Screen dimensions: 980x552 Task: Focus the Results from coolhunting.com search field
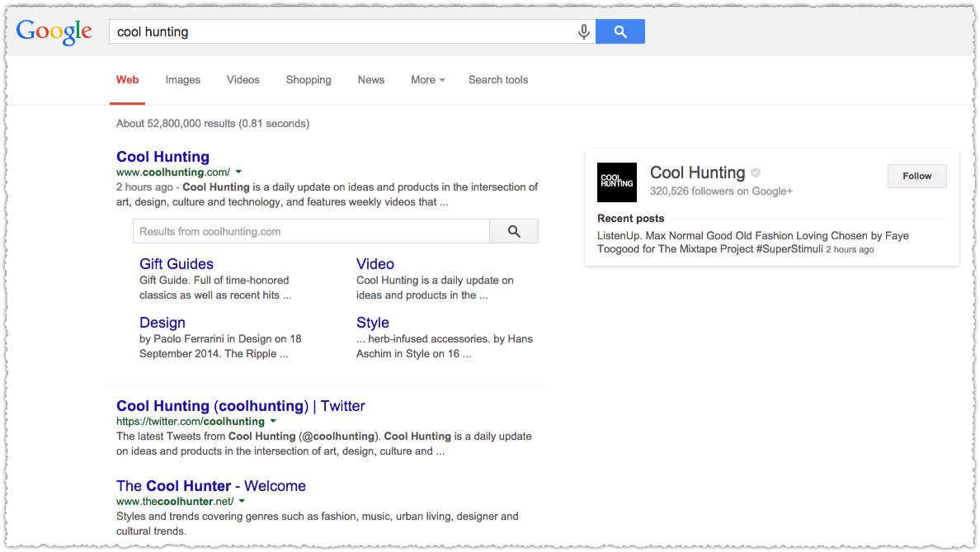[311, 231]
